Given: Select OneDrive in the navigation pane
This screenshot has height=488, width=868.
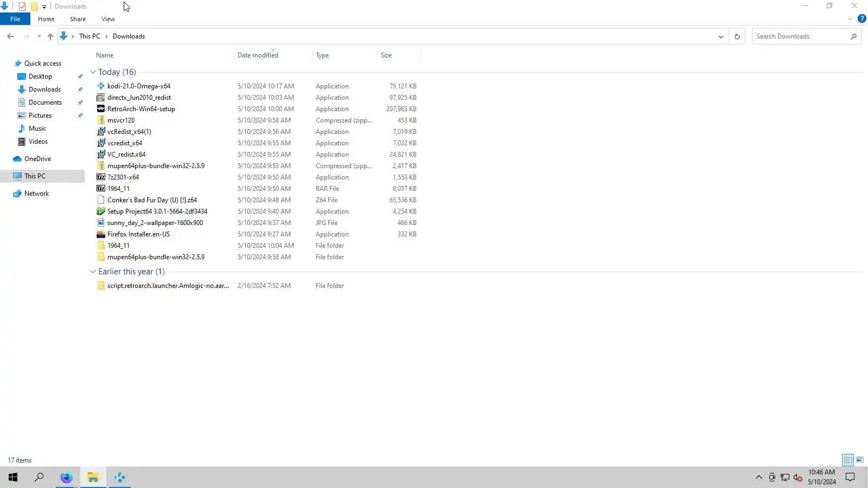Looking at the screenshot, I should tap(37, 159).
